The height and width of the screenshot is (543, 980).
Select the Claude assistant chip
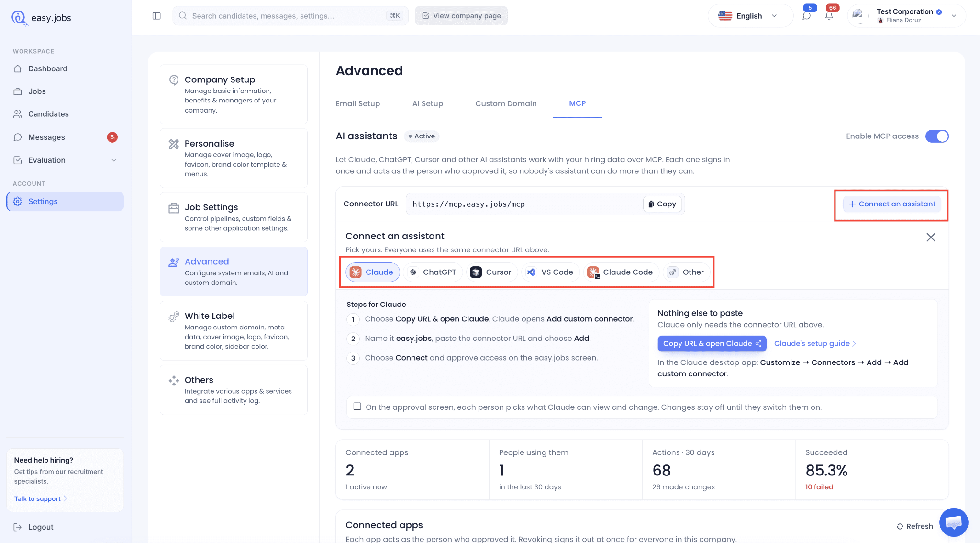(x=373, y=272)
